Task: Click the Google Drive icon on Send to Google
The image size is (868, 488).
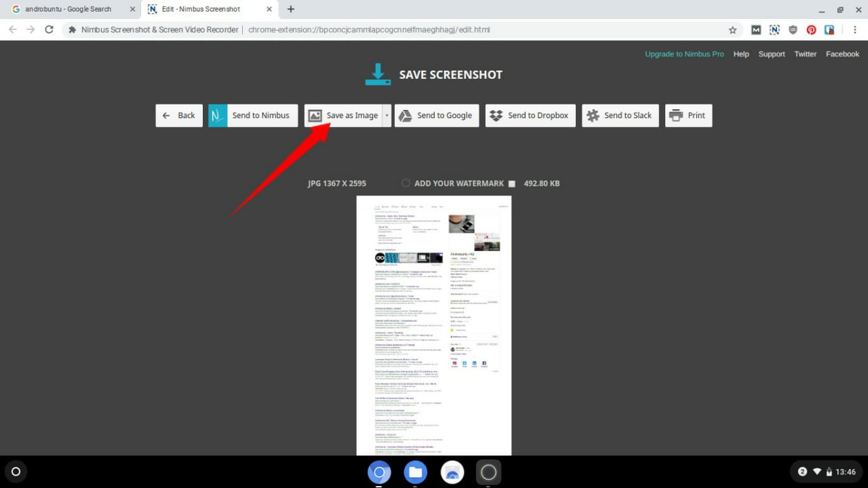Action: point(406,115)
